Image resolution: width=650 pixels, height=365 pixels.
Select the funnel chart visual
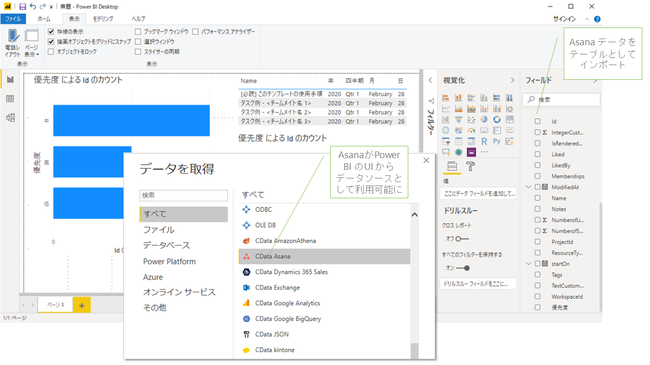coord(458,119)
